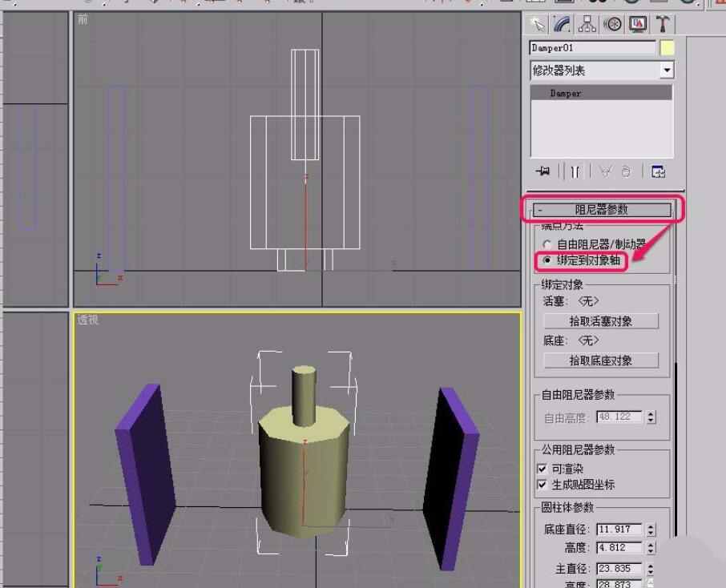Toggle Show End Result in modifier stack
This screenshot has width=726, height=588.
tap(575, 171)
